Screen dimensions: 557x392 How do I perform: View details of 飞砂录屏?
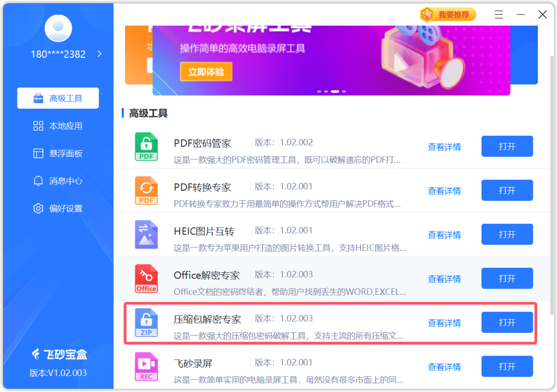[x=444, y=367]
